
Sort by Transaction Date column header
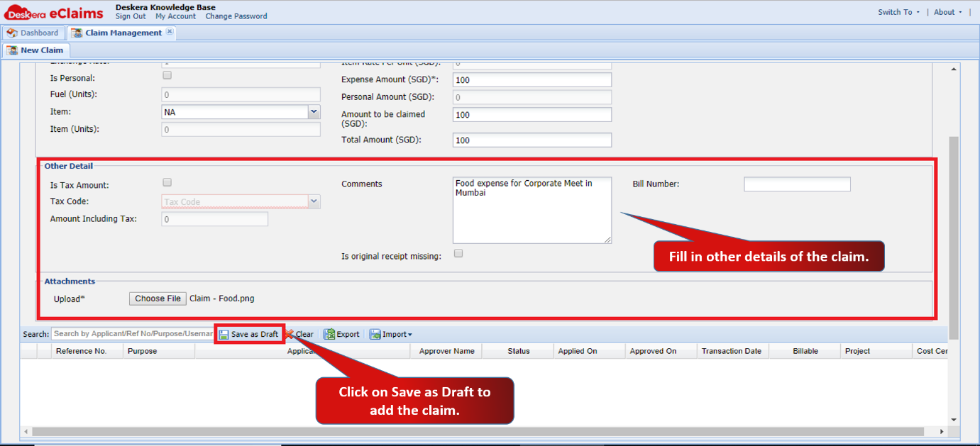pos(732,351)
